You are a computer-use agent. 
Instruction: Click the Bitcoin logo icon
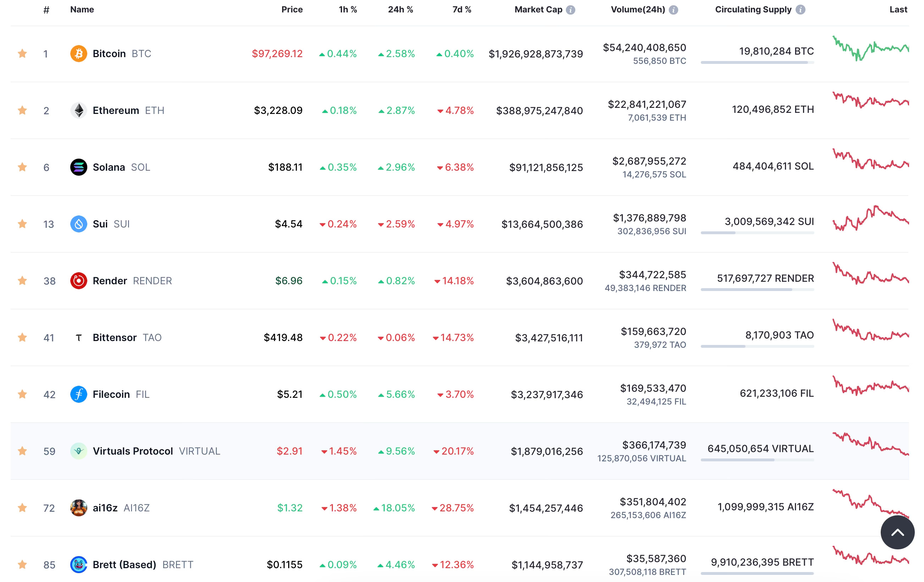[78, 54]
